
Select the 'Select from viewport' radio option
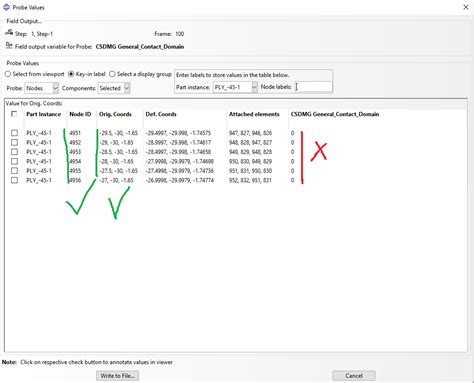coord(8,74)
